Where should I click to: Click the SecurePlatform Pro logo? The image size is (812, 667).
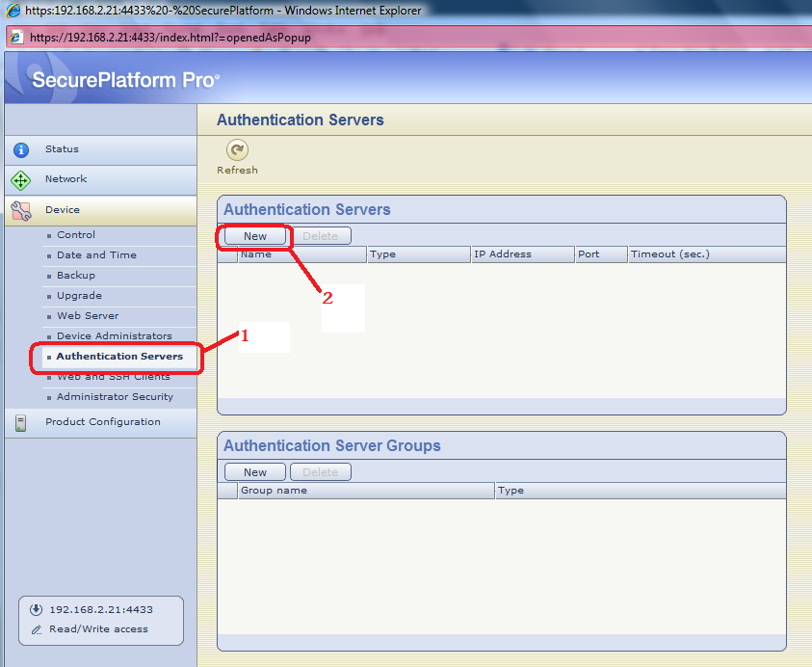click(126, 80)
